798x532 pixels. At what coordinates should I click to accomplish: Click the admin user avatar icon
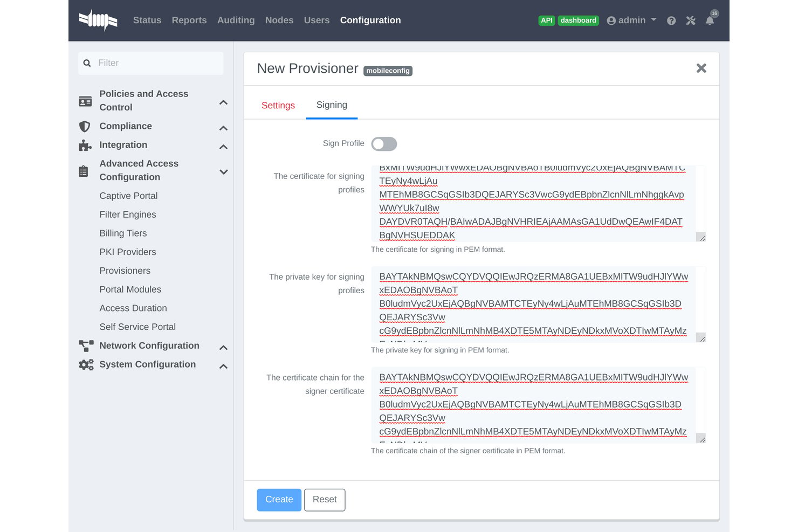(x=611, y=20)
